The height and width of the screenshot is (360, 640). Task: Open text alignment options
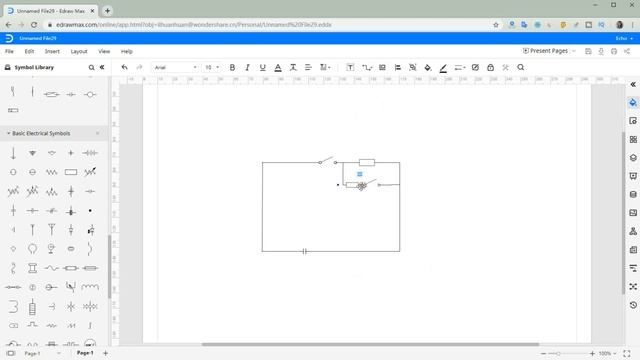(x=308, y=67)
